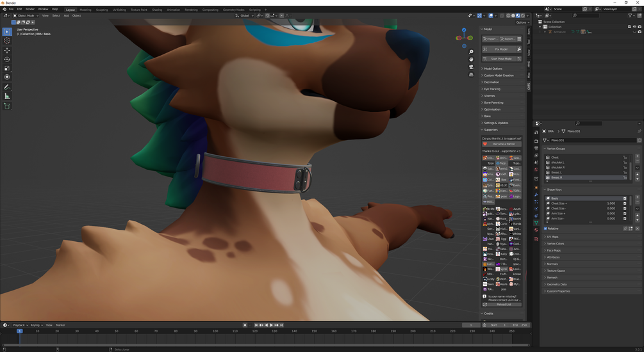This screenshot has width=644, height=352.
Task: Open the outliner filter funnel
Action: click(631, 15)
